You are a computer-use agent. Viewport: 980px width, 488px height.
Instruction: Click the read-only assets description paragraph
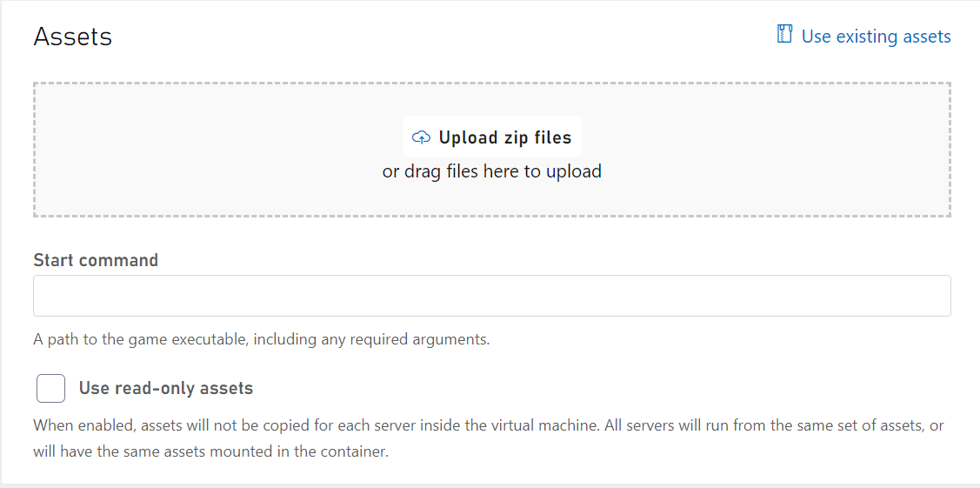488,438
